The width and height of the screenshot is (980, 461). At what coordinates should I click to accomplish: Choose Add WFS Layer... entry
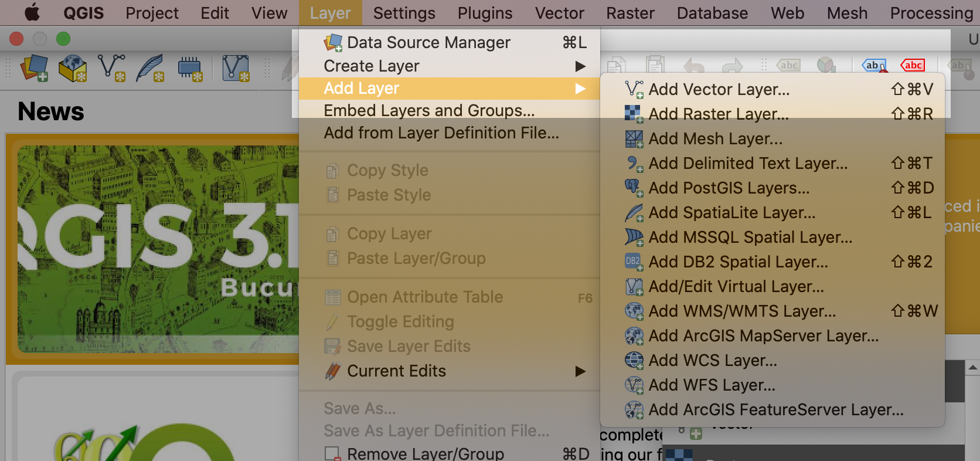[x=773, y=385]
